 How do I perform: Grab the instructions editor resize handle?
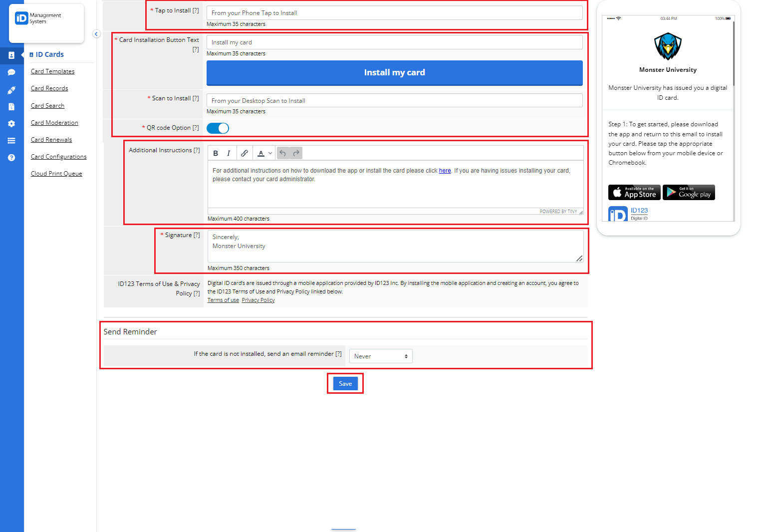pyautogui.click(x=581, y=212)
